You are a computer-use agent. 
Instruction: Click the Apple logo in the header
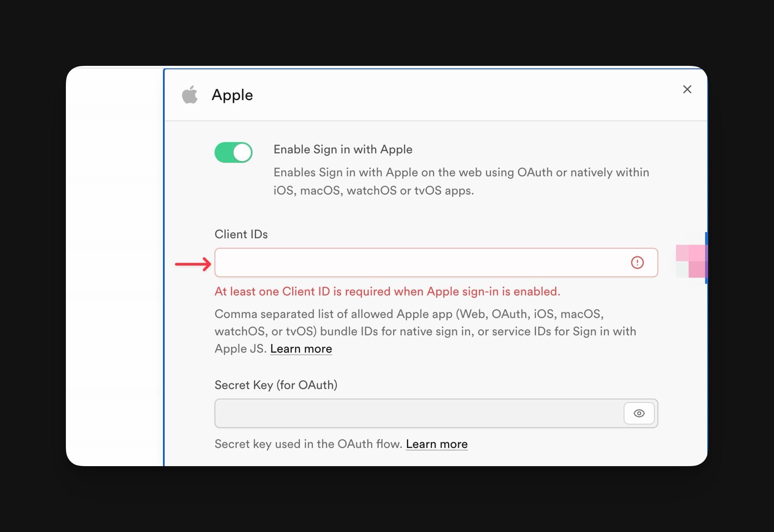pyautogui.click(x=189, y=94)
